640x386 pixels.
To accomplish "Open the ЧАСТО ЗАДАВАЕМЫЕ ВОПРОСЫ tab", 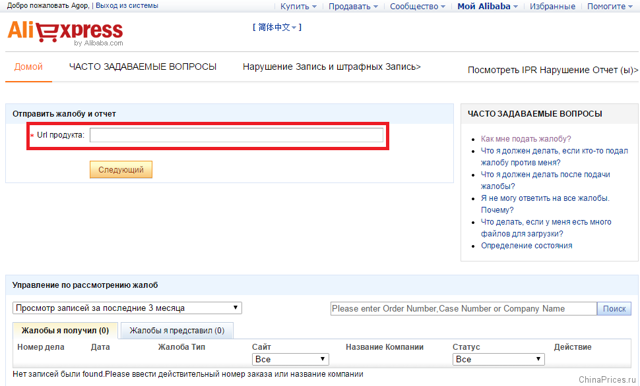I will click(143, 67).
